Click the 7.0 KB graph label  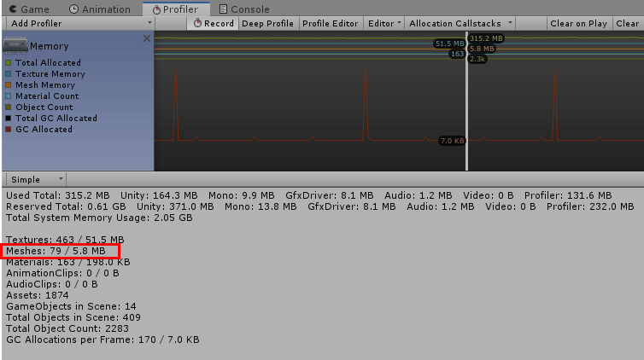point(452,141)
